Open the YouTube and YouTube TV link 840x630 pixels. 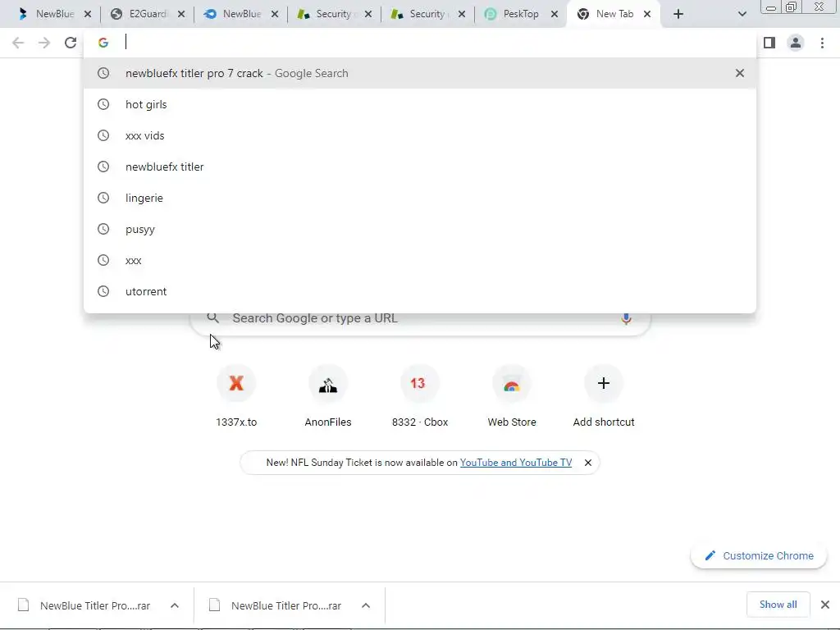pyautogui.click(x=516, y=463)
